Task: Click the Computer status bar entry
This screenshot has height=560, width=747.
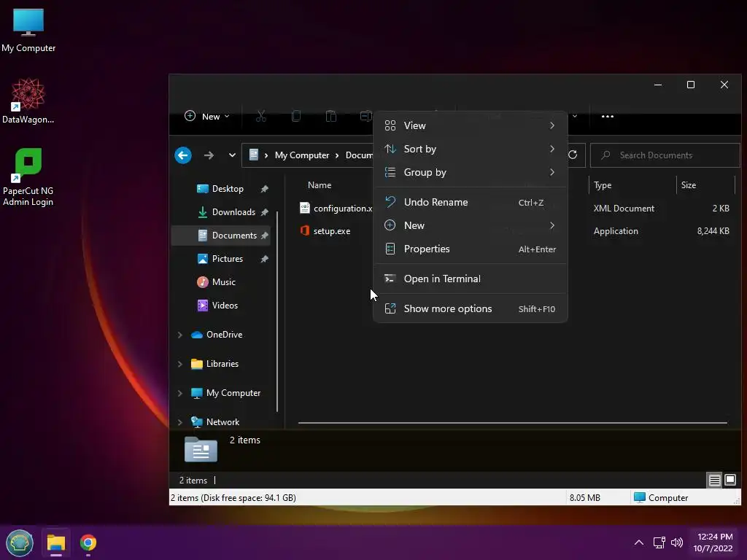Action: (661, 497)
